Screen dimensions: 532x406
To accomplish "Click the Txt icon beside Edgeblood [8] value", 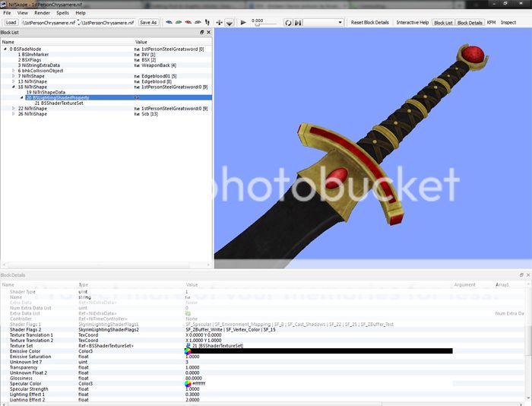I will click(137, 82).
